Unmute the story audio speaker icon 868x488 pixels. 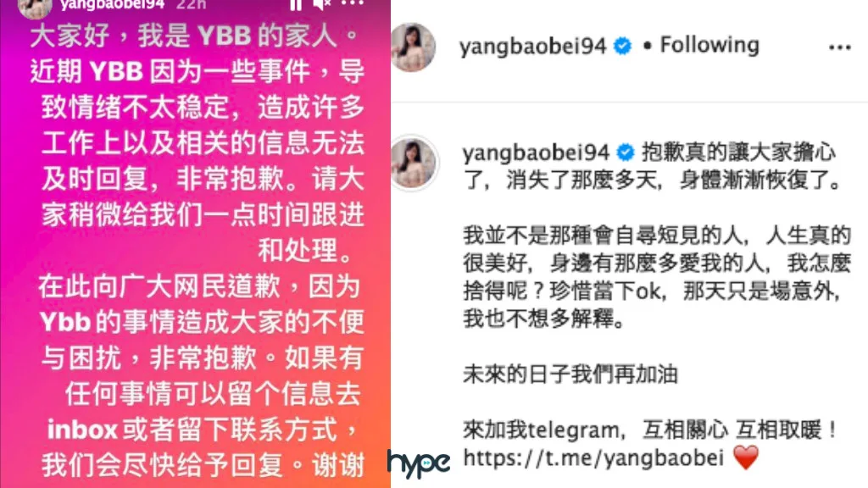click(x=321, y=4)
